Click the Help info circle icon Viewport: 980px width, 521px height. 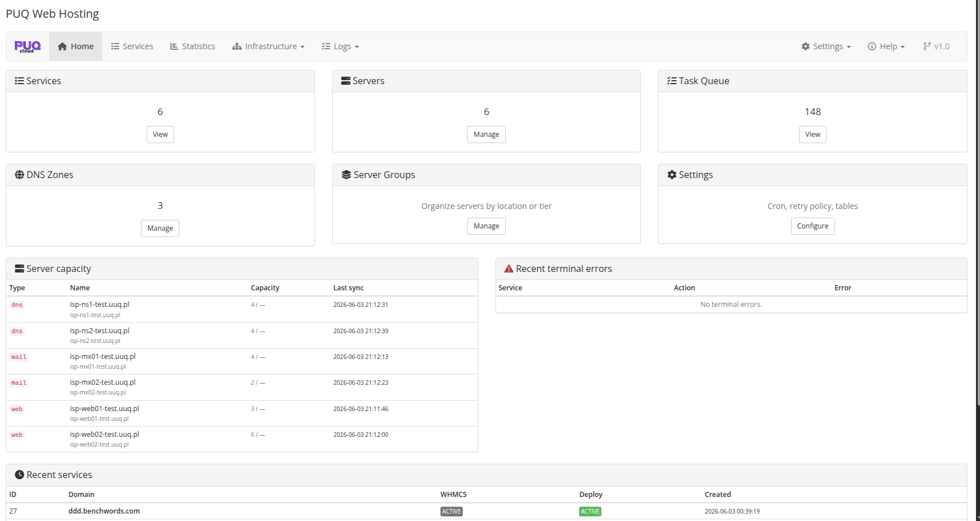[x=872, y=46]
